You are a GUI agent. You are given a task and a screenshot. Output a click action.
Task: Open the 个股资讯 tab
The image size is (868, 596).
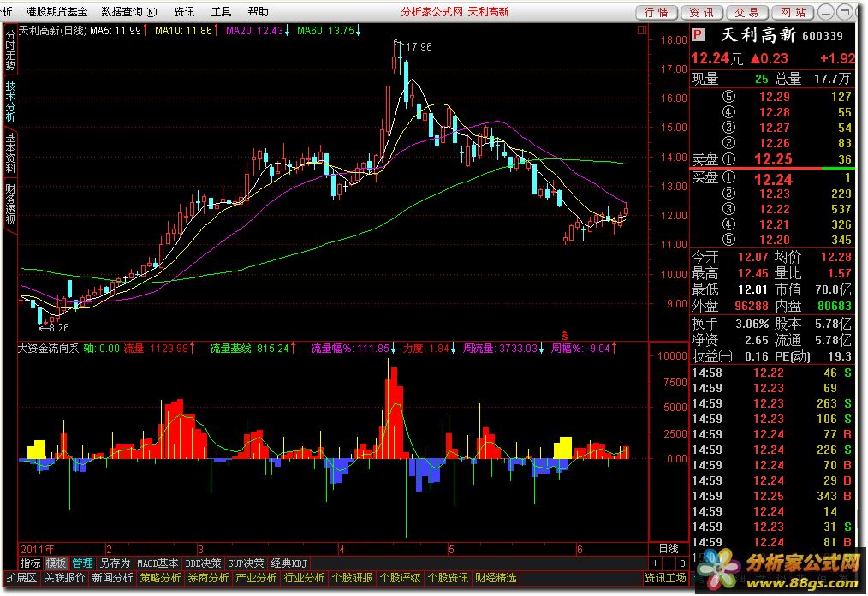pos(448,578)
